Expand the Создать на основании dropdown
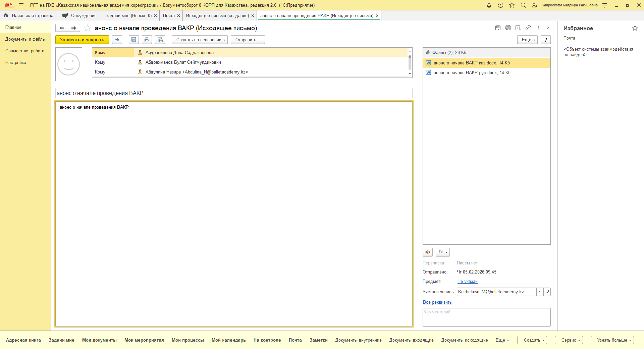 click(200, 40)
